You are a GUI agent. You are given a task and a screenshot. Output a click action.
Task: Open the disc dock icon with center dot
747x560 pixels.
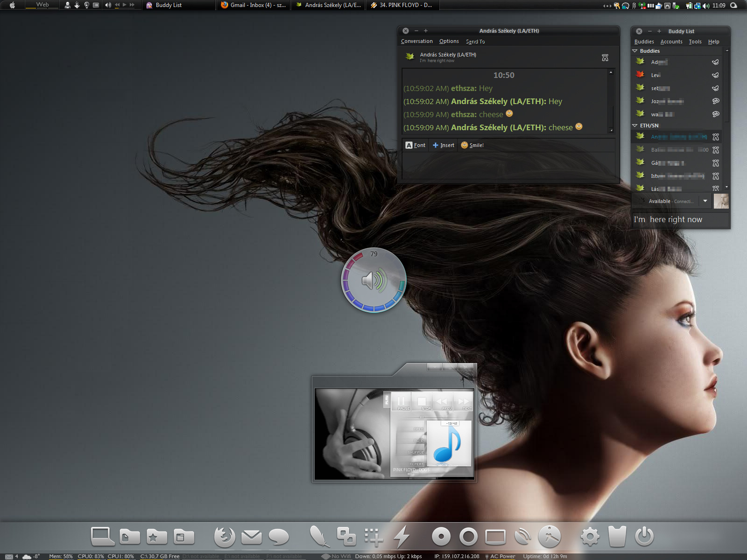click(x=441, y=537)
